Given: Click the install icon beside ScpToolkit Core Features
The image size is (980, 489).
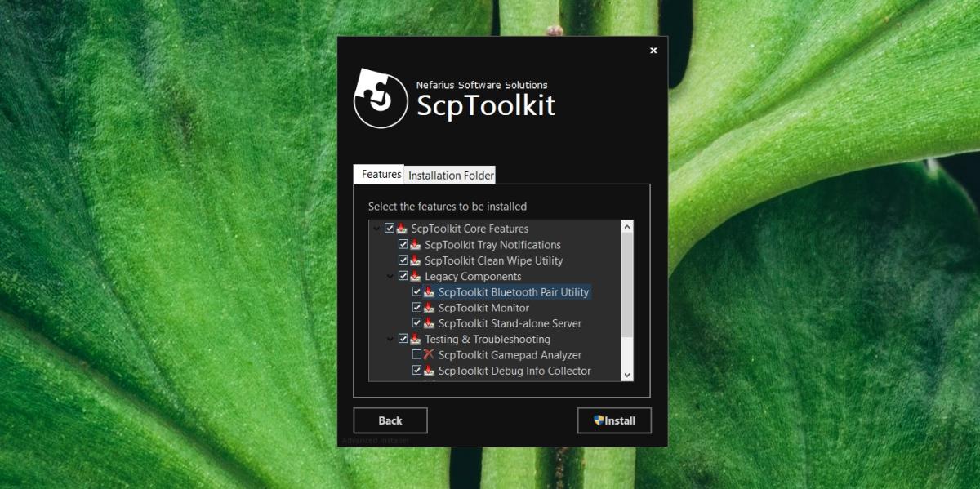Looking at the screenshot, I should (401, 229).
